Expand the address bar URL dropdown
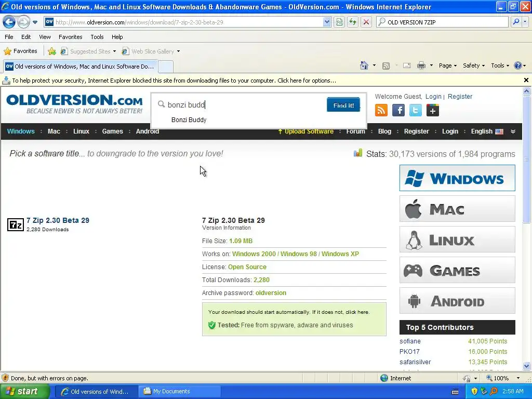 coord(327,22)
